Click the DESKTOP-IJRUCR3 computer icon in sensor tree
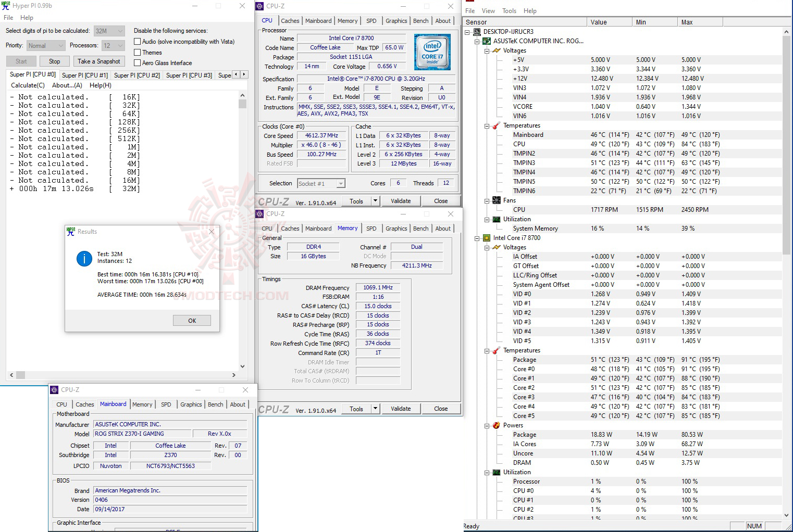Image resolution: width=793 pixels, height=532 pixels. [x=477, y=32]
